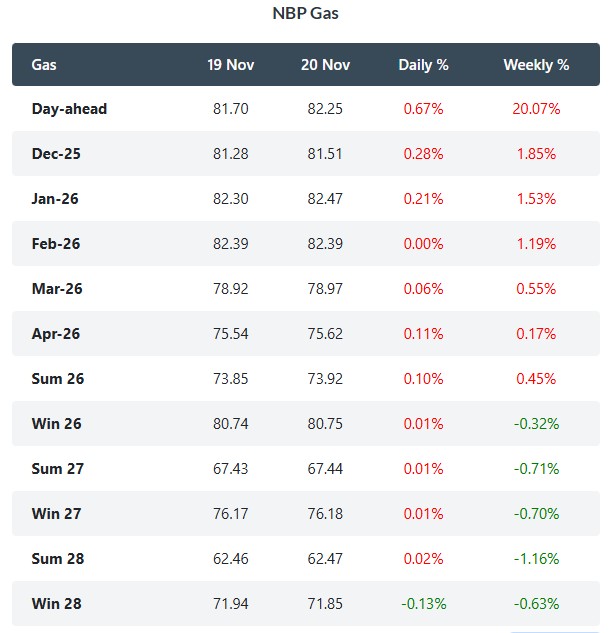The height and width of the screenshot is (633, 612).
Task: Select the Dec-25 row label
Action: point(58,154)
